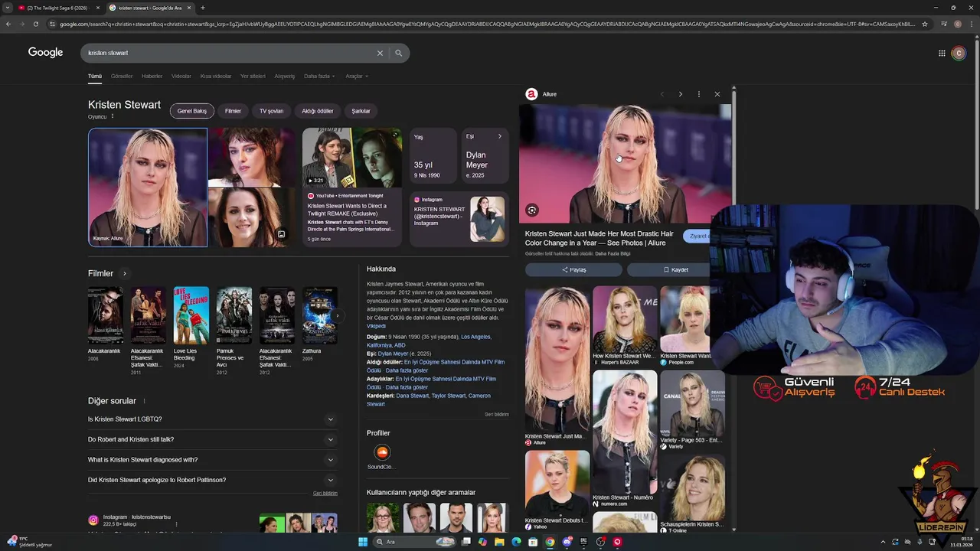Go to previous image in preview panel
Image resolution: width=980 pixels, height=551 pixels.
662,94
